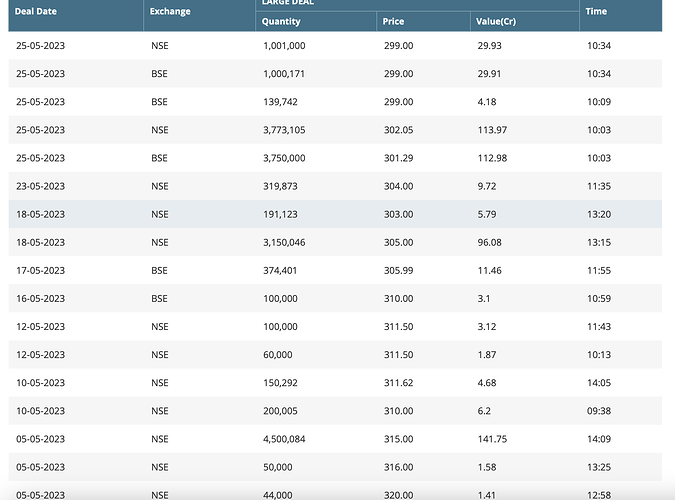
Task: Click the Price column header
Action: [x=393, y=21]
